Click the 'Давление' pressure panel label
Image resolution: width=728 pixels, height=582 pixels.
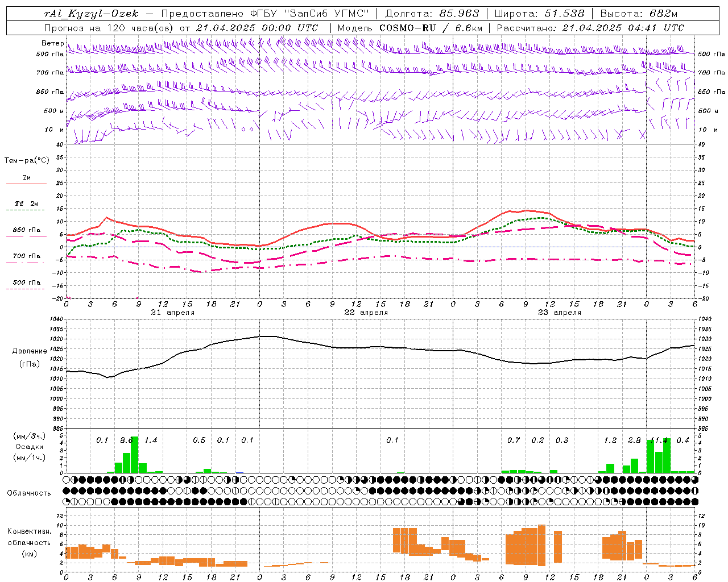pos(30,351)
